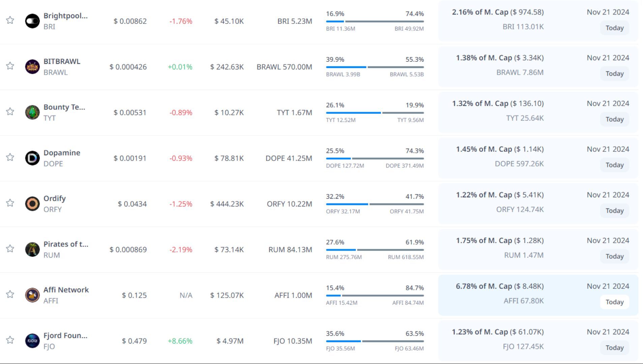Click the Pirates RUM unlock progress bar

click(x=375, y=250)
